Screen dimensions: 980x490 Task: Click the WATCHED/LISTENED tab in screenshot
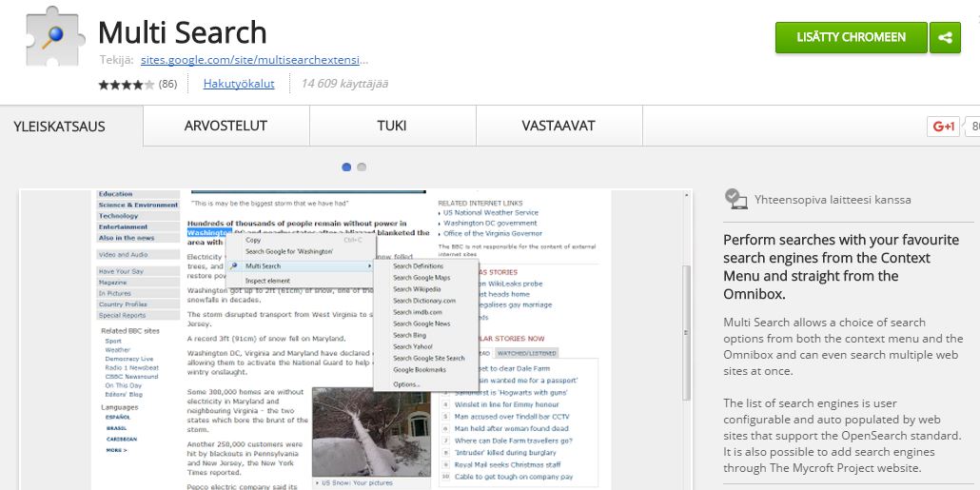[x=525, y=353]
